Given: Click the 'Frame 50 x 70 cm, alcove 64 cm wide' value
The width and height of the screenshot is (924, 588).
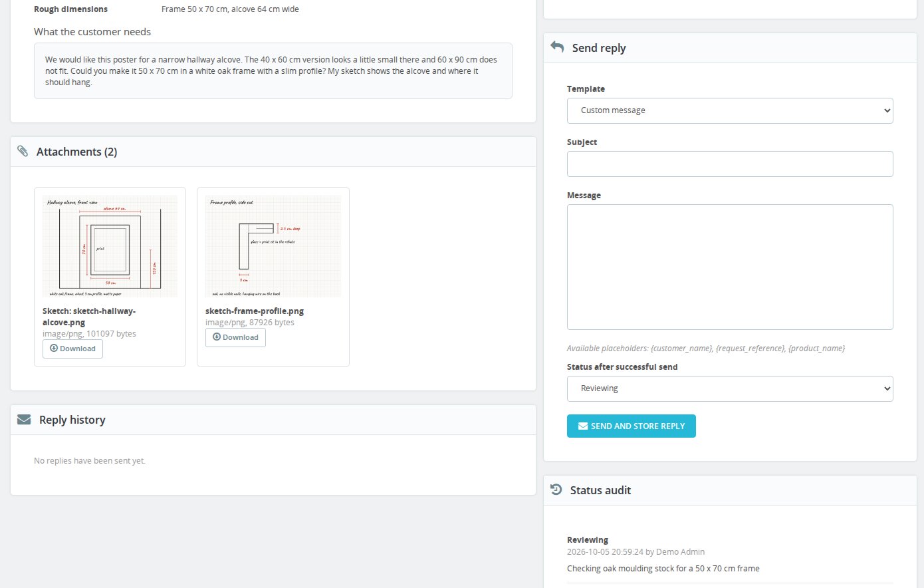Looking at the screenshot, I should pos(230,9).
